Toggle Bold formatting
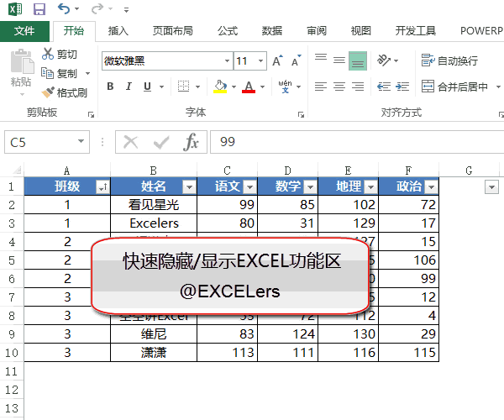The image size is (504, 420). coord(110,87)
